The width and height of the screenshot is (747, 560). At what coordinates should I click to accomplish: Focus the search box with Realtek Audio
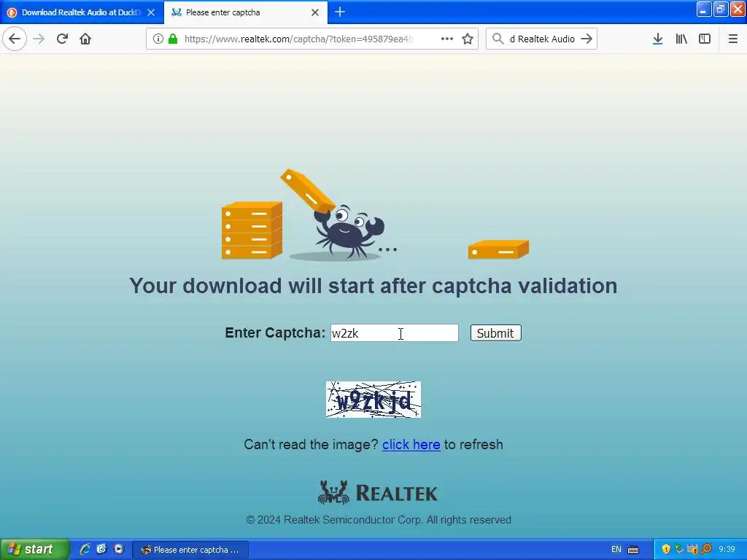[x=542, y=39]
